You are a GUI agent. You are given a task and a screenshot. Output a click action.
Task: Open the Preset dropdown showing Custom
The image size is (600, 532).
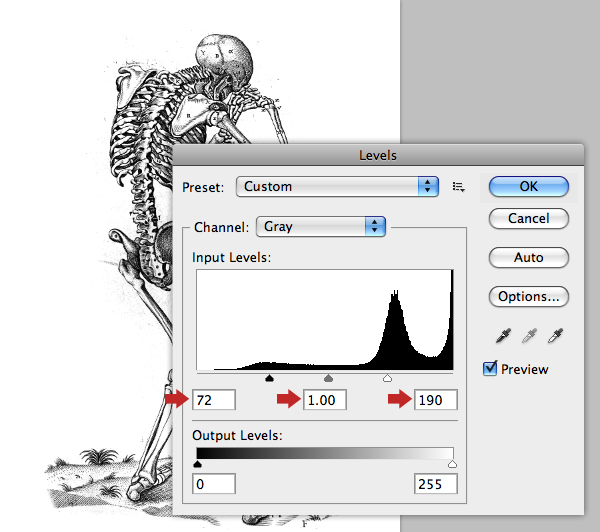[337, 186]
